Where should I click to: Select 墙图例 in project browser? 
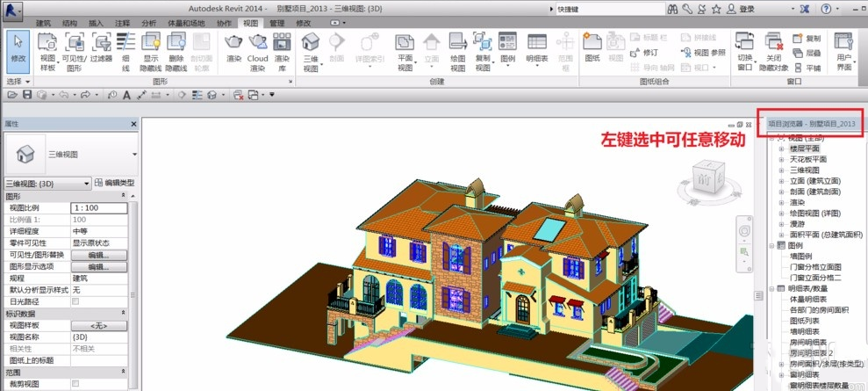point(800,256)
